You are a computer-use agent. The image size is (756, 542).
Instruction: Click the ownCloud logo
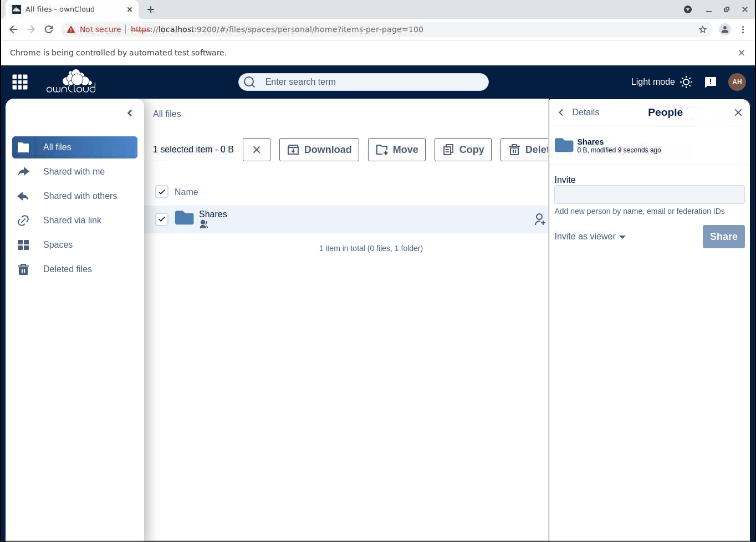(x=71, y=81)
